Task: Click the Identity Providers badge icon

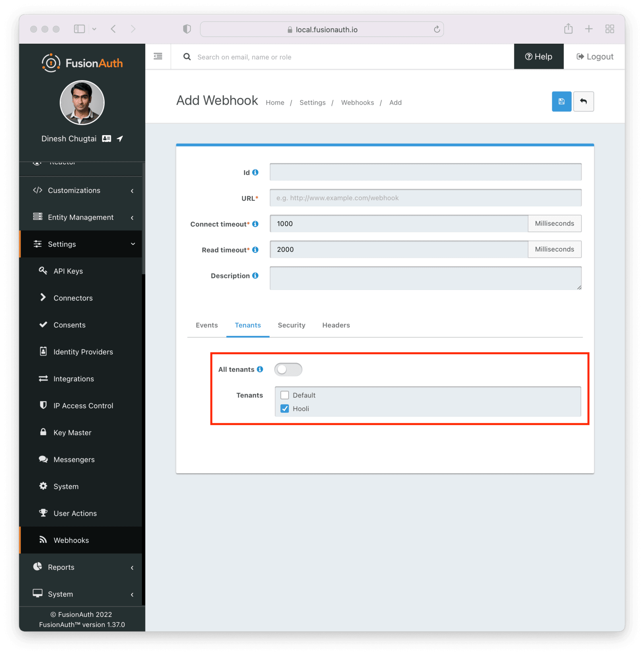Action: coord(43,351)
